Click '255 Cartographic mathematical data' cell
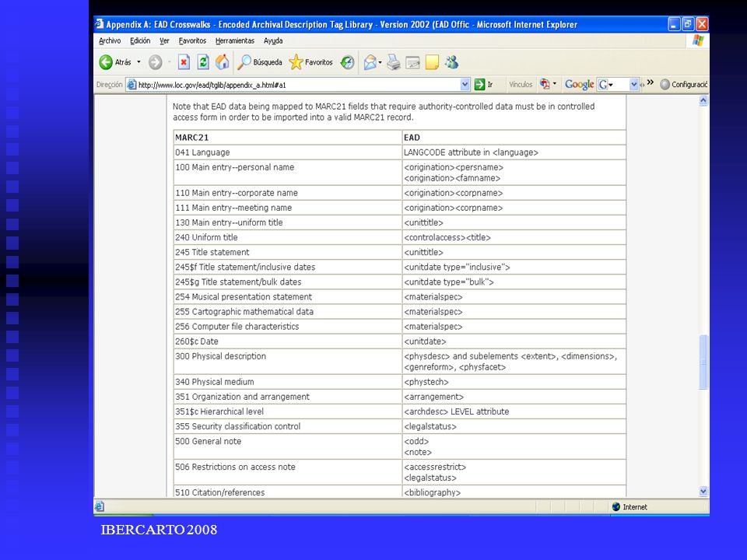This screenshot has height=560, width=747. 288,311
